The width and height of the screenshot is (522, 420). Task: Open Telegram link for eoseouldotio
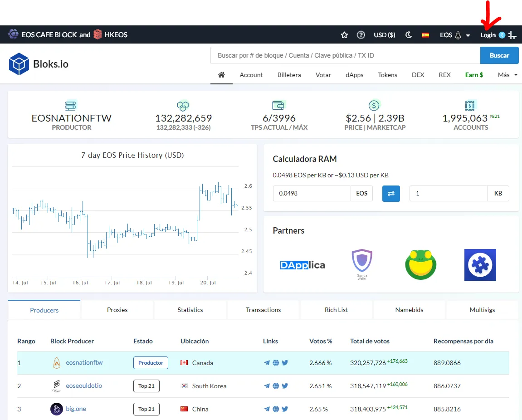(x=267, y=386)
